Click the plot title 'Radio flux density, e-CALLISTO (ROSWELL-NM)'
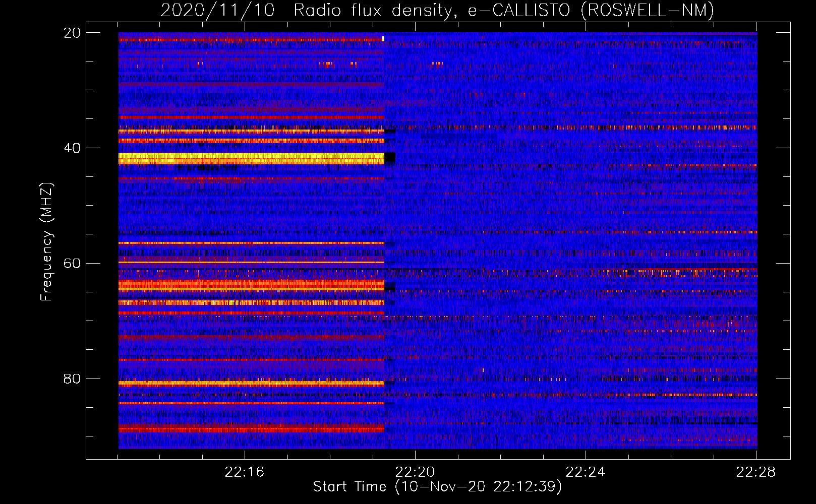 coord(504,10)
